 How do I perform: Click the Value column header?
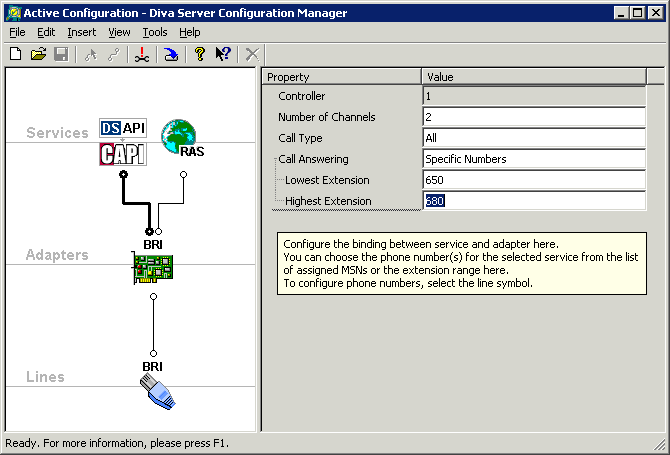coord(534,77)
